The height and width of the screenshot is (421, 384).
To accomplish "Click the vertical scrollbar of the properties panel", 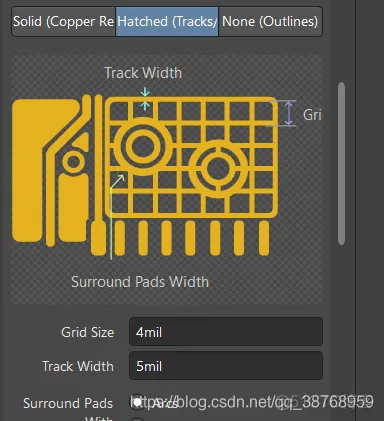I will (x=341, y=163).
